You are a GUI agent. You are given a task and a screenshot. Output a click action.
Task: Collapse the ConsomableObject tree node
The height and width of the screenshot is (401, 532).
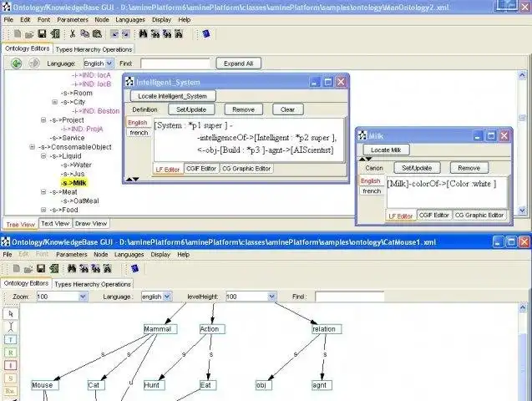click(33, 147)
